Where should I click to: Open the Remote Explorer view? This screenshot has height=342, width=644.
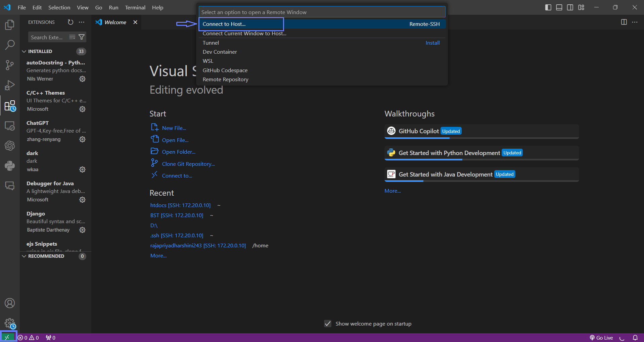pos(10,126)
